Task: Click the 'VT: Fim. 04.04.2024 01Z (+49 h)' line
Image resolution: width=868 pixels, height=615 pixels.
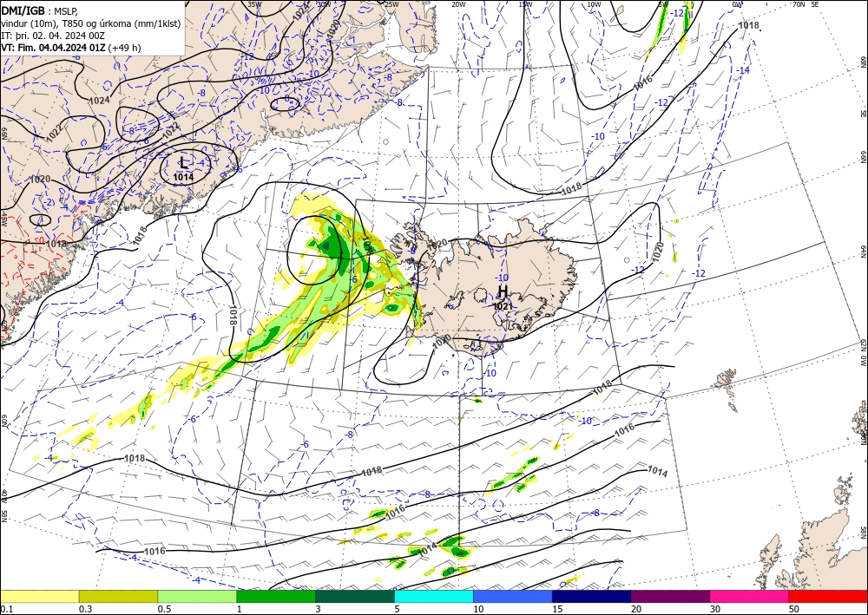Action: (71, 48)
